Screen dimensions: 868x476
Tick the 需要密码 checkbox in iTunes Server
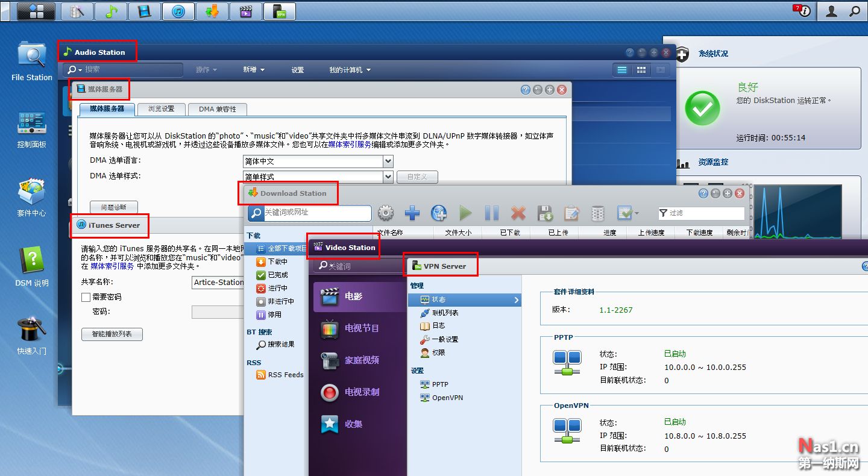click(x=86, y=297)
